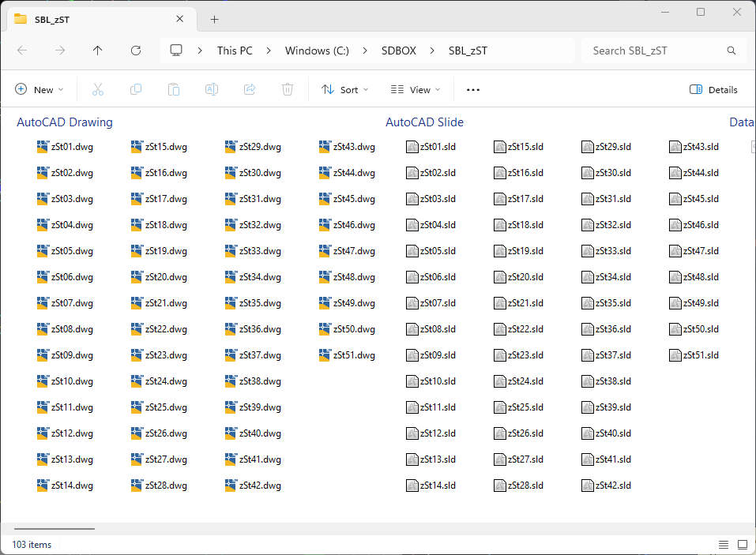Click SBL_zST breadcrumb in address bar
Screen dimensions: 756x555
(468, 51)
